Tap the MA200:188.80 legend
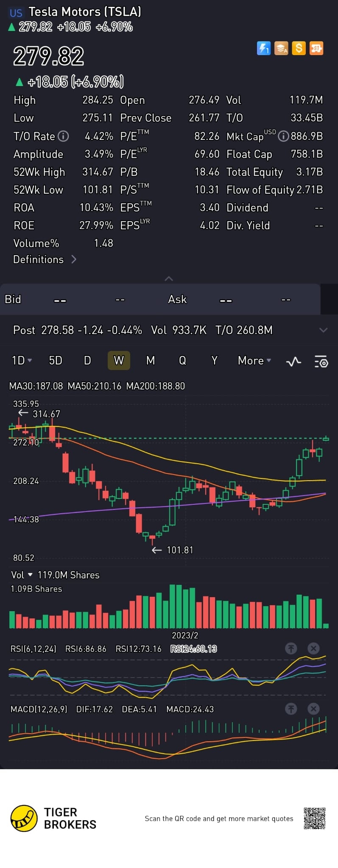This screenshot has height=868, width=338. [x=156, y=386]
